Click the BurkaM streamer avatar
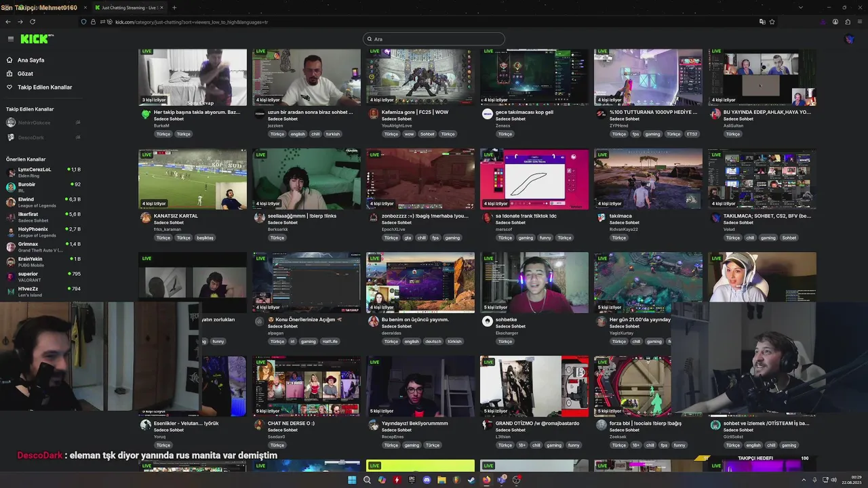This screenshot has height=488, width=868. click(x=145, y=114)
